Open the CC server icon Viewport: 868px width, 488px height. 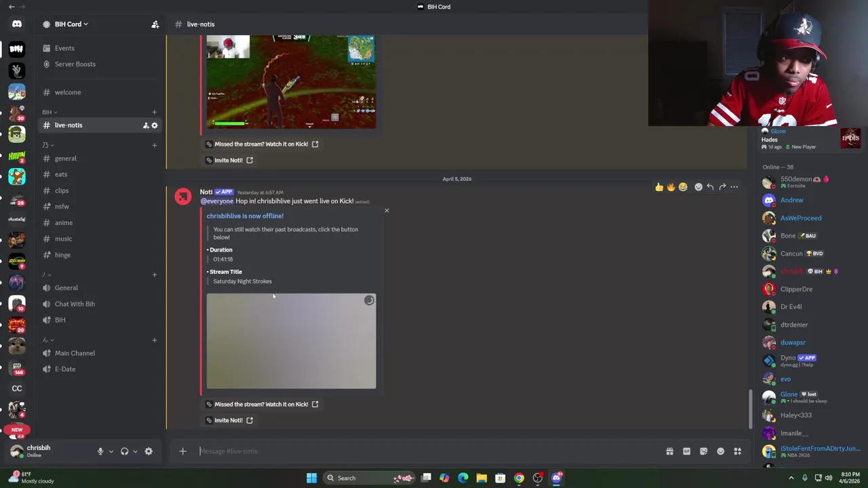(17, 388)
